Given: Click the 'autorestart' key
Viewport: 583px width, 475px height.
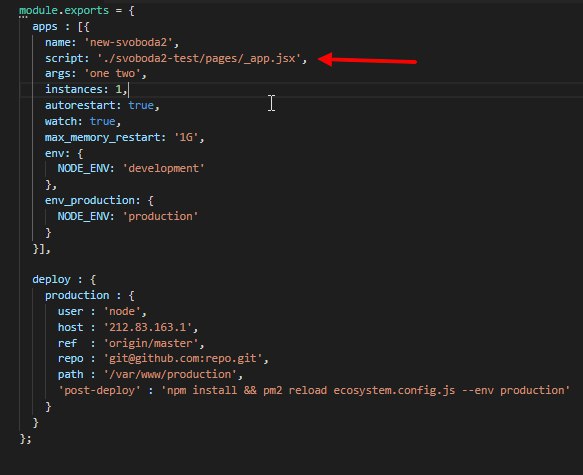Looking at the screenshot, I should tap(80, 105).
